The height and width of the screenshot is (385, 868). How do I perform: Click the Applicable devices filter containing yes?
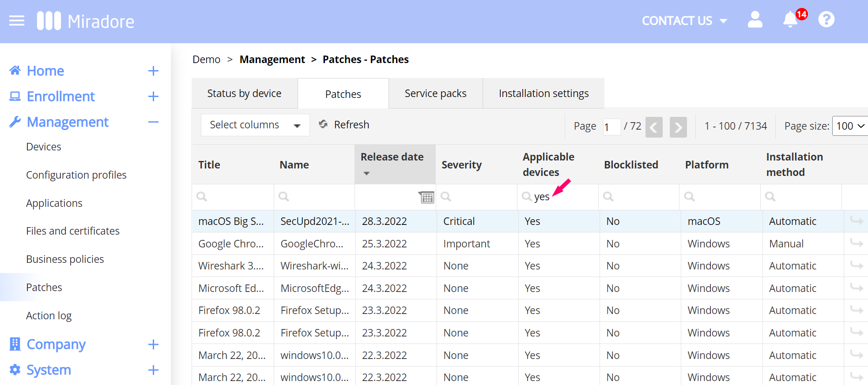point(558,197)
